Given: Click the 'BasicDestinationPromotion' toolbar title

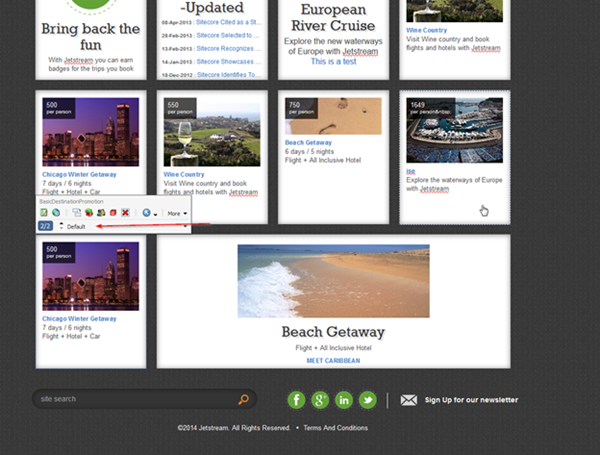Looking at the screenshot, I should click(72, 201).
